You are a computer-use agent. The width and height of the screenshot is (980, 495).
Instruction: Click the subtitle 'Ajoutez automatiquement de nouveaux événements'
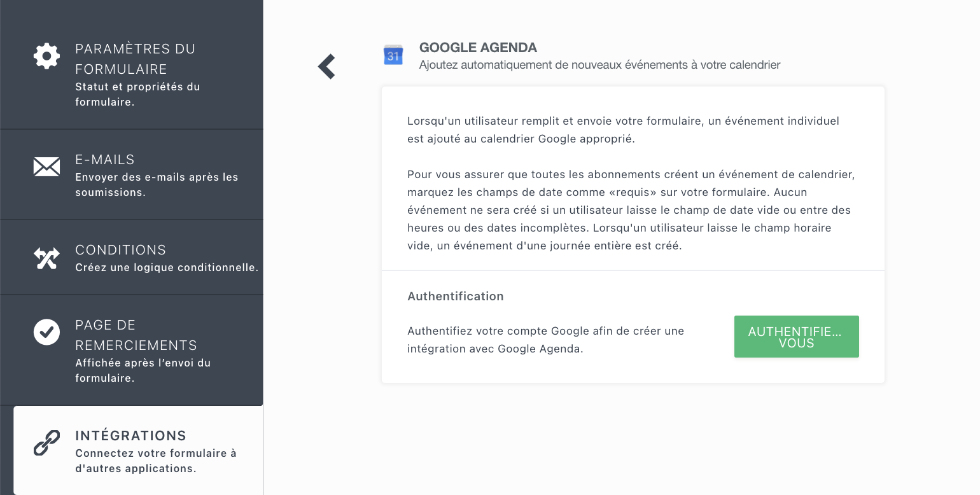[599, 65]
